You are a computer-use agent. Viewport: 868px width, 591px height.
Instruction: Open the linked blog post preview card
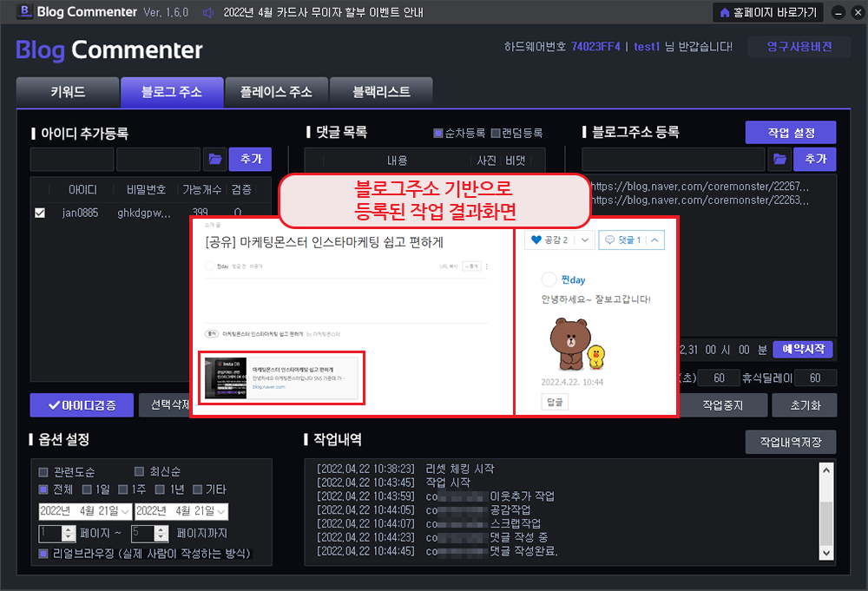[x=282, y=378]
